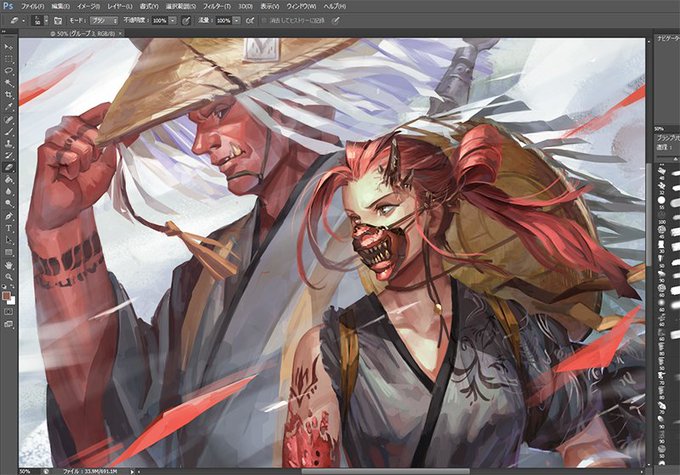Open the Help (ヘルプ) menu
Viewport: 680px width, 475px height.
point(334,7)
